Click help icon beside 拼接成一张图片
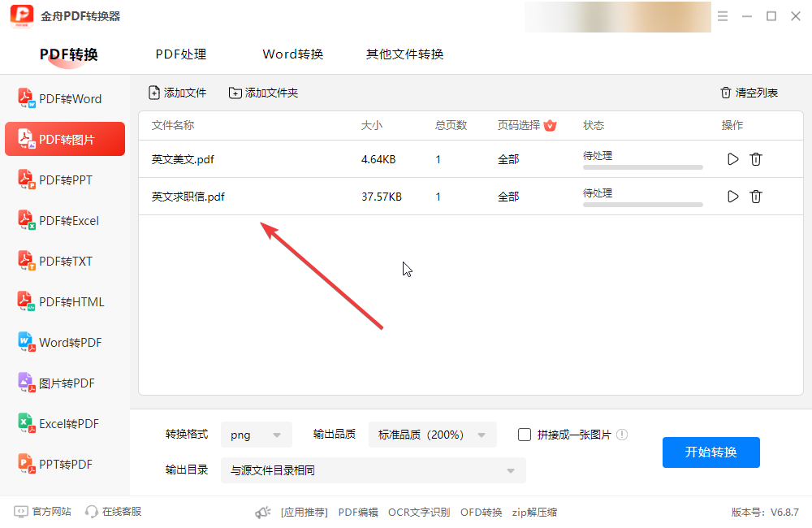This screenshot has height=528, width=812. (x=622, y=435)
